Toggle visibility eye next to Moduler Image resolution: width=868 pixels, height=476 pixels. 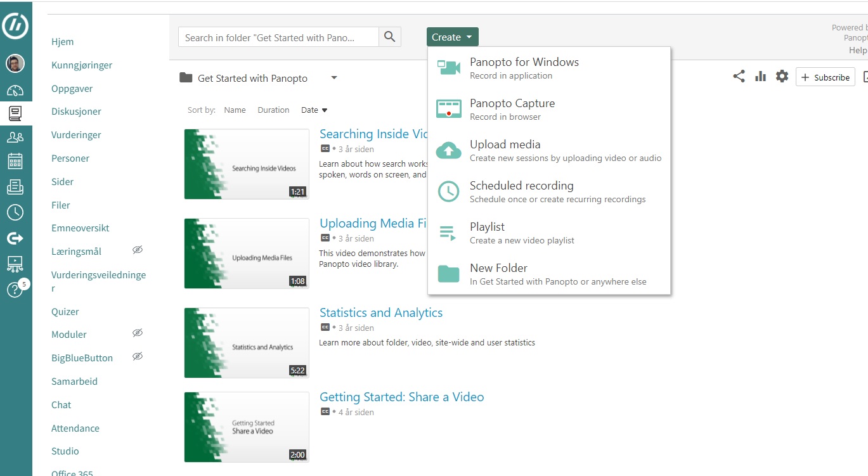(x=138, y=333)
